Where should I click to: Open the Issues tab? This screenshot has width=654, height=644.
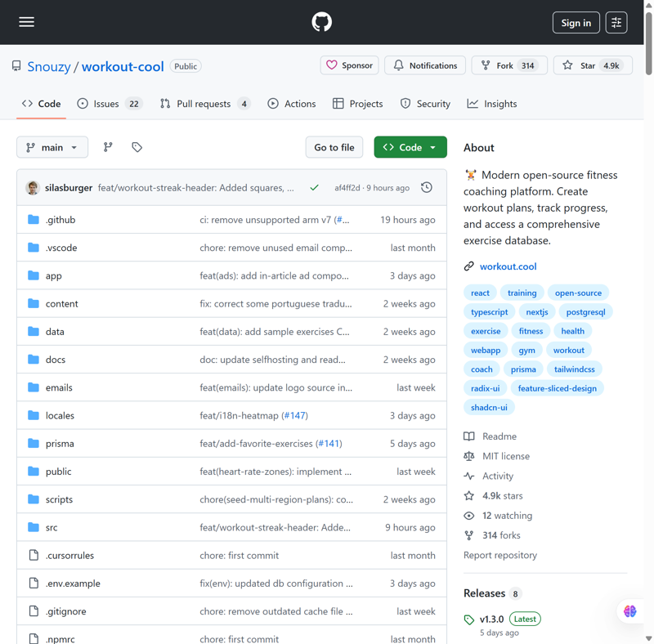[x=110, y=104]
